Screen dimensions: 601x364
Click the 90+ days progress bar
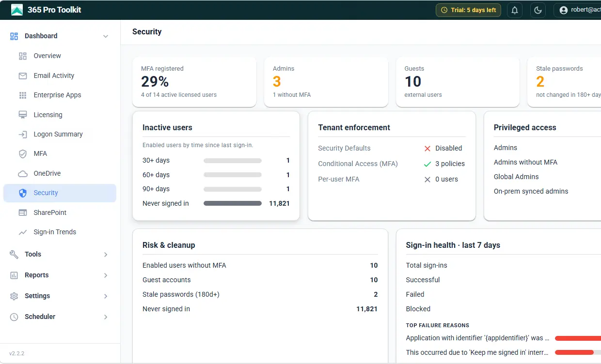(x=233, y=189)
